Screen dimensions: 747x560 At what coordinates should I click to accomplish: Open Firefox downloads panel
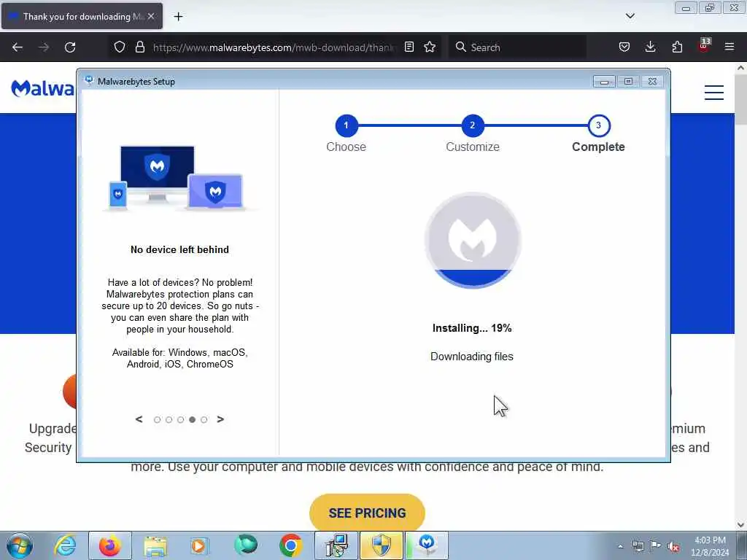pos(650,47)
